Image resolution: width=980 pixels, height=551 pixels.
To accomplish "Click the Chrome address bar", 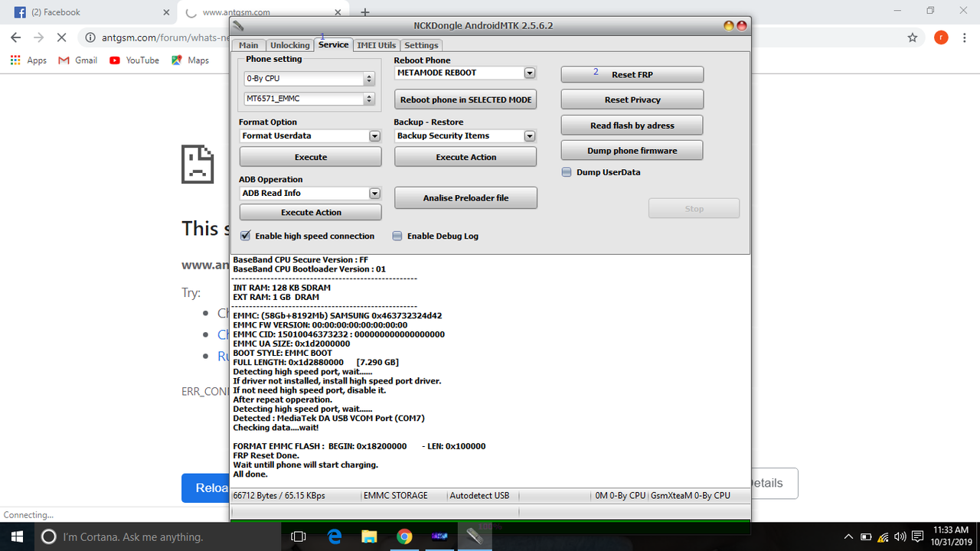I will (490, 37).
